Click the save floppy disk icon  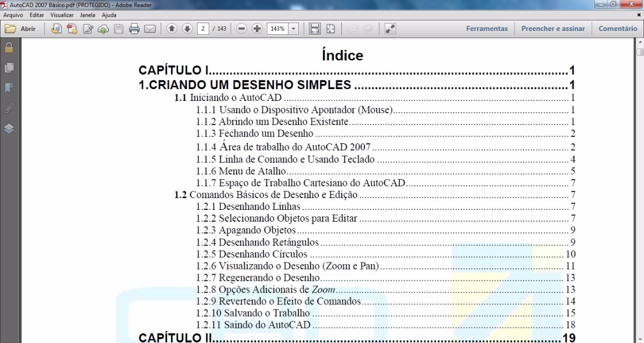(119, 28)
